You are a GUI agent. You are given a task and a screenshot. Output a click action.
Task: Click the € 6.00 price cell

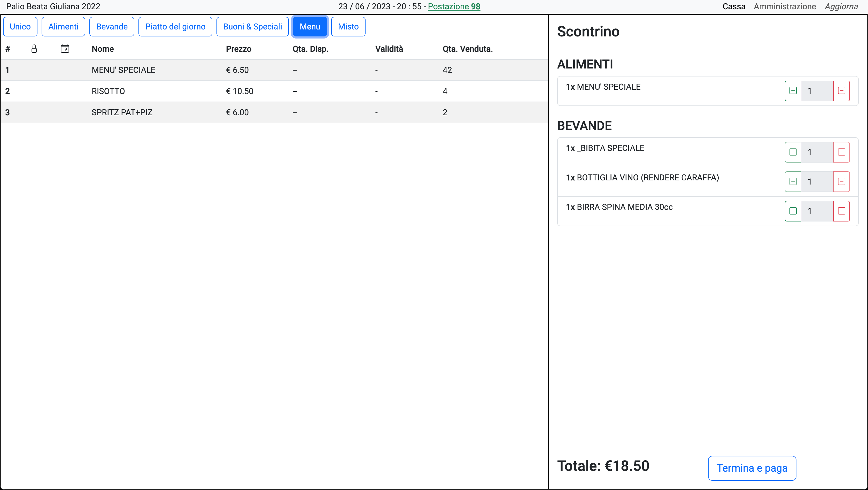(x=237, y=113)
